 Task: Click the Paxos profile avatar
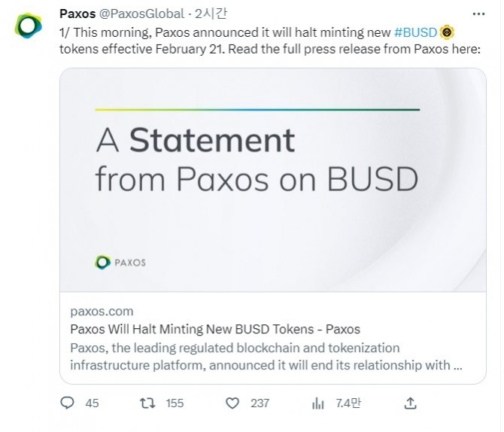(x=29, y=26)
